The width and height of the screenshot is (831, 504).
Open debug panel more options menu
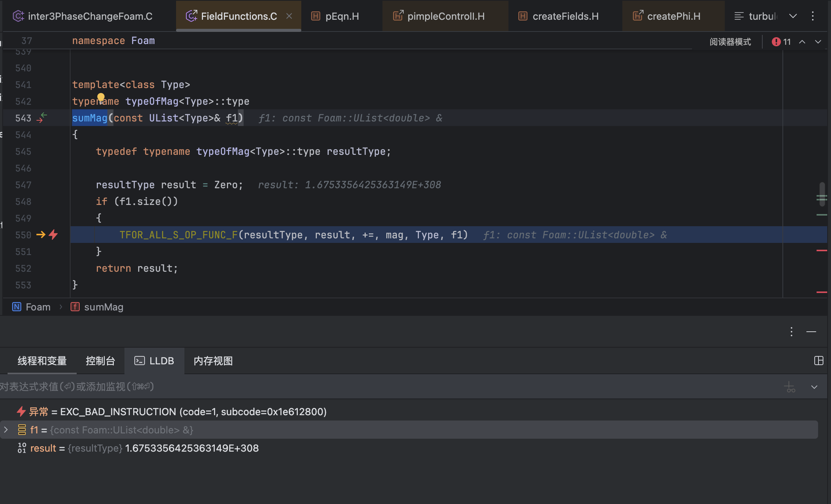tap(792, 332)
